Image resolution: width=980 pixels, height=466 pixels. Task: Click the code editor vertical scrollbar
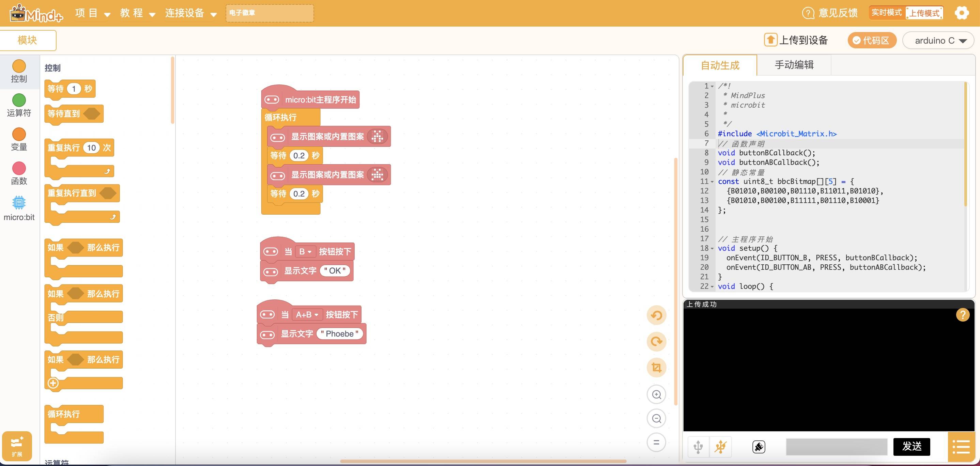pyautogui.click(x=966, y=144)
